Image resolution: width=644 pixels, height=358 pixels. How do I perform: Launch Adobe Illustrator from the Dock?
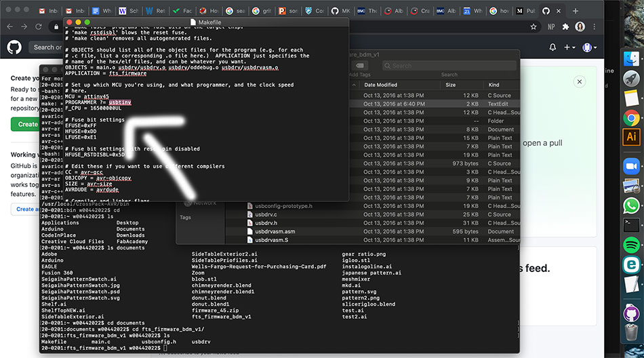click(631, 137)
